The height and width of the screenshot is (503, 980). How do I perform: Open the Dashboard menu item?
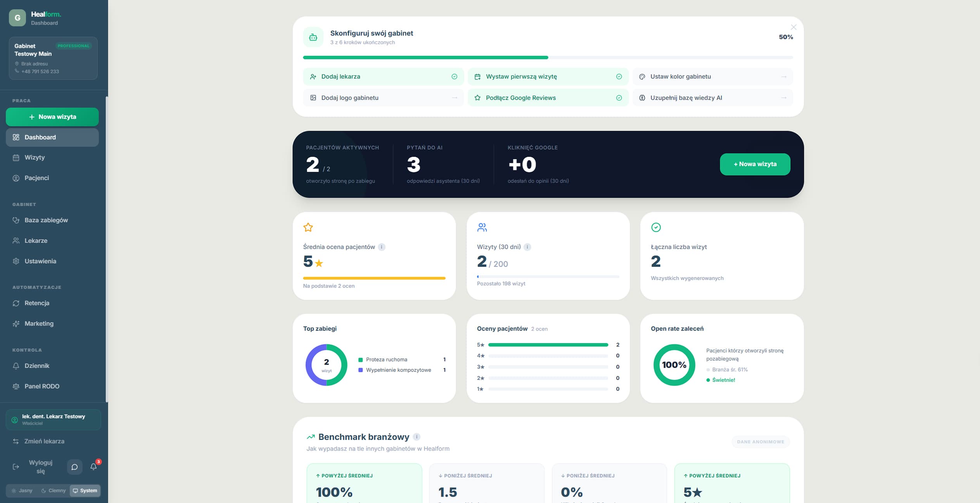click(52, 137)
